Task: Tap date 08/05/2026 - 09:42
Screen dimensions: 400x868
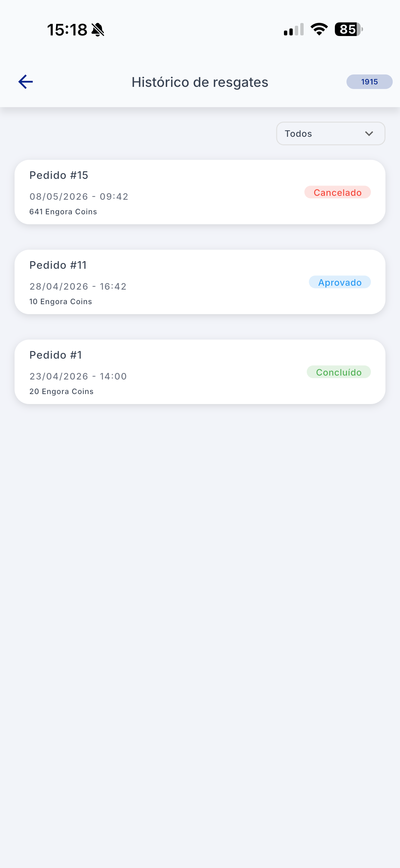Action: pos(79,196)
